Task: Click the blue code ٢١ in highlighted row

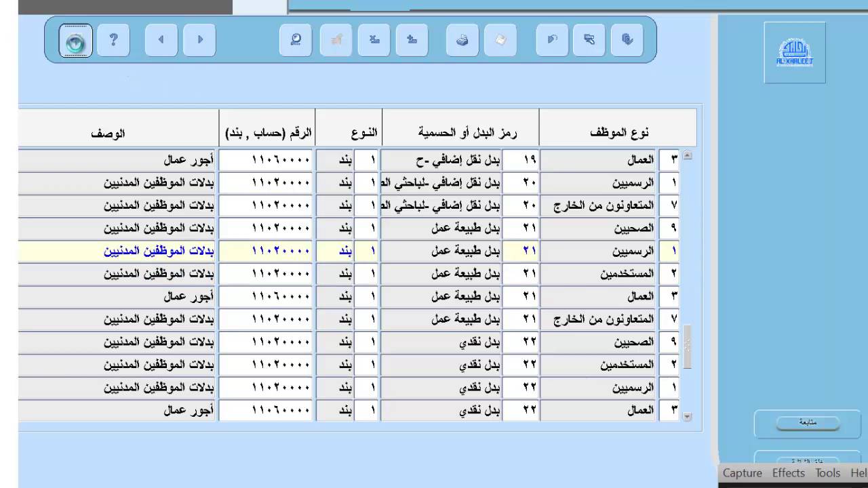Action: point(521,251)
